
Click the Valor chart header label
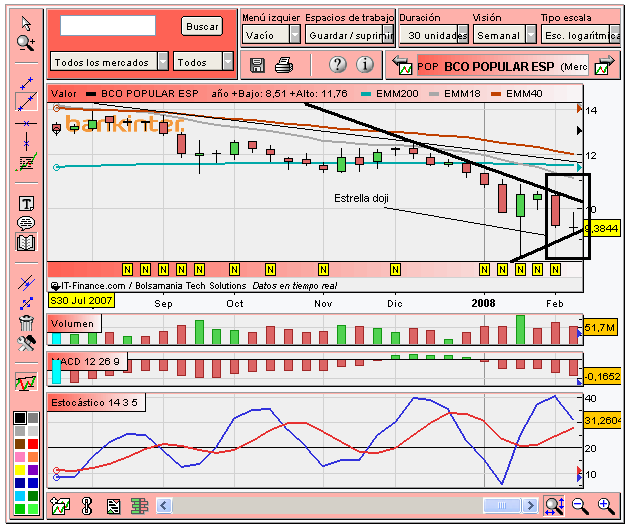(63, 93)
